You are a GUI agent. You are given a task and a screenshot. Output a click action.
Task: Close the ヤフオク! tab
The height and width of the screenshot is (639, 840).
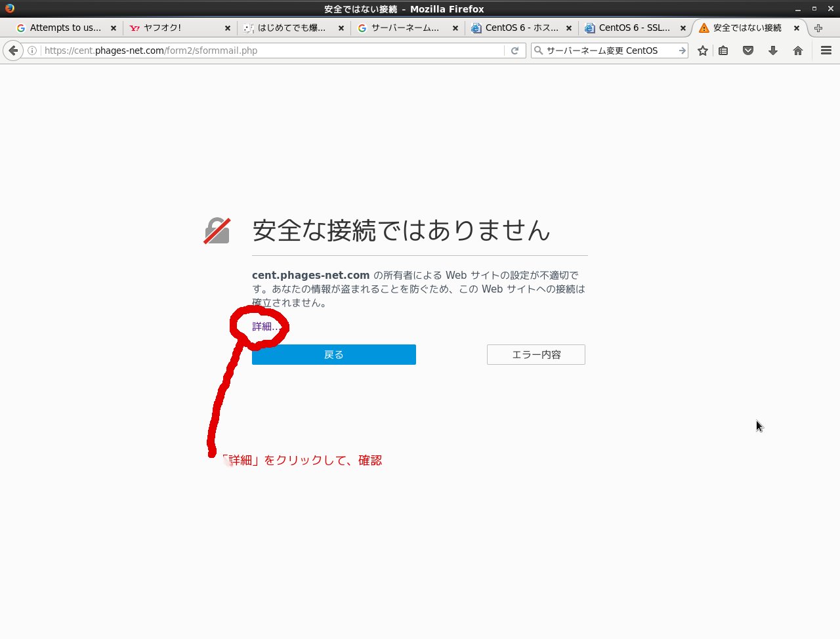(228, 28)
